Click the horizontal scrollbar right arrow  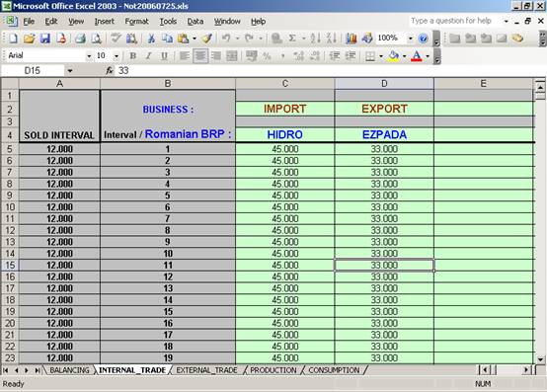click(527, 369)
